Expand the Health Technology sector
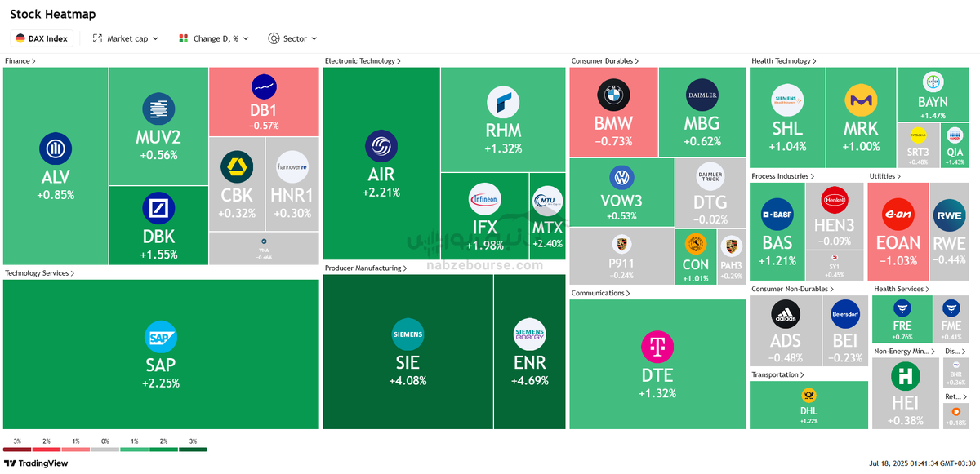980x474 pixels. coord(783,61)
